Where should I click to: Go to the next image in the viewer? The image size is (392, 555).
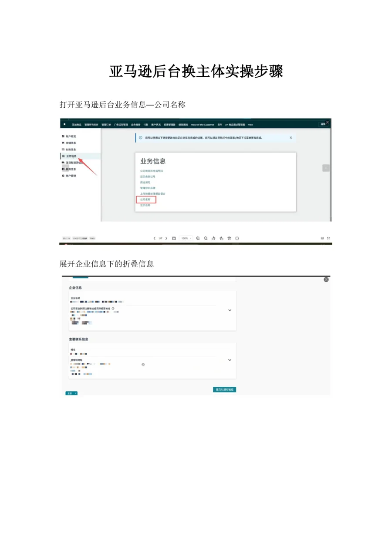coord(166,238)
